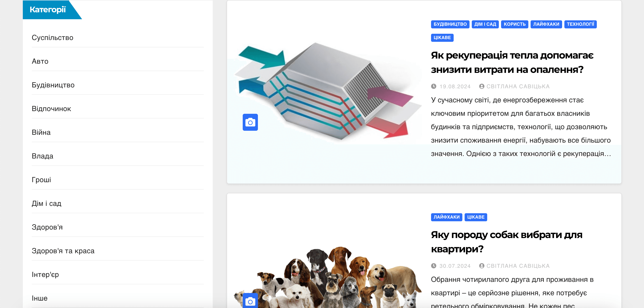The width and height of the screenshot is (644, 308).
Task: Open the Гроші category
Action: tap(41, 180)
